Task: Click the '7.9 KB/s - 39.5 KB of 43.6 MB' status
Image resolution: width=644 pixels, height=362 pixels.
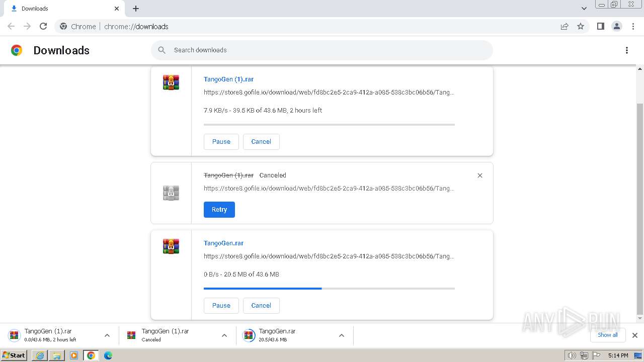Action: pos(263,111)
